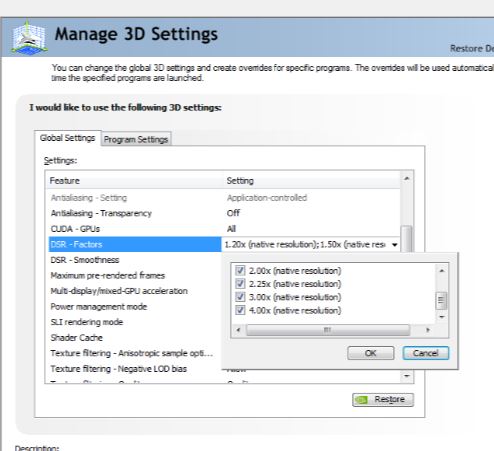Click the All value for CUDA GPUs
Image resolution: width=494 pixels, height=451 pixels.
(231, 229)
